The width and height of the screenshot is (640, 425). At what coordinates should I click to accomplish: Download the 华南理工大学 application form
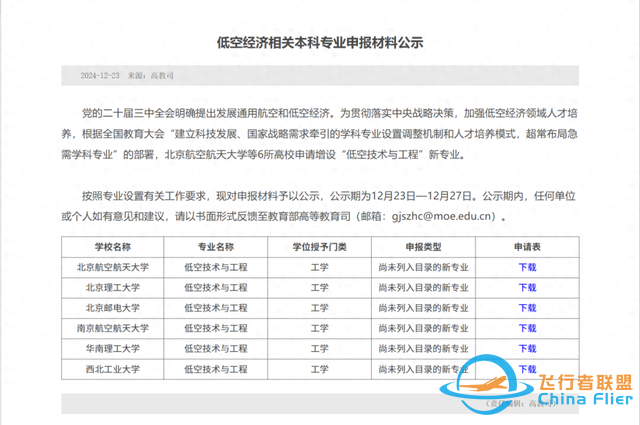click(527, 349)
